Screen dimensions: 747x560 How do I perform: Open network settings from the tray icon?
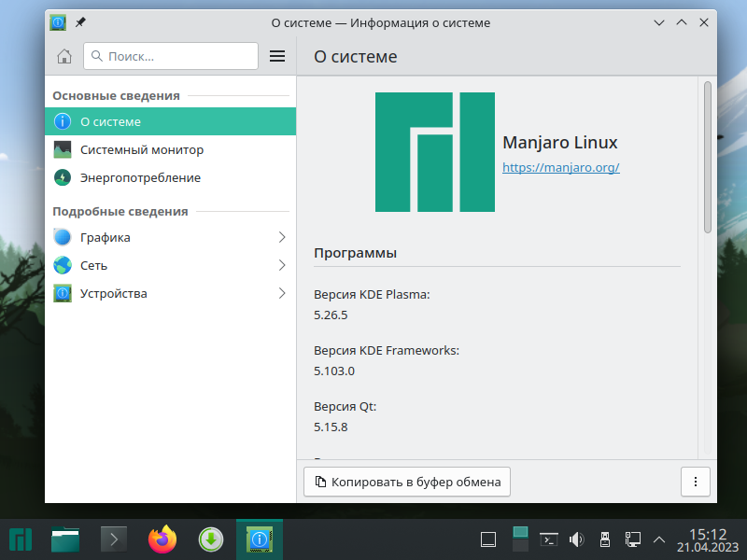pyautogui.click(x=634, y=539)
